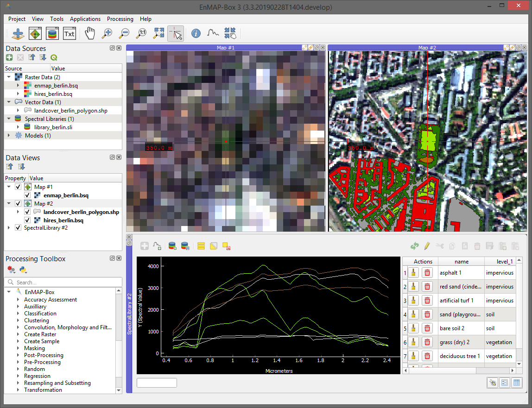This screenshot has height=408, width=532.
Task: Click the paintbrush color button for asphalt 1
Action: pos(414,273)
